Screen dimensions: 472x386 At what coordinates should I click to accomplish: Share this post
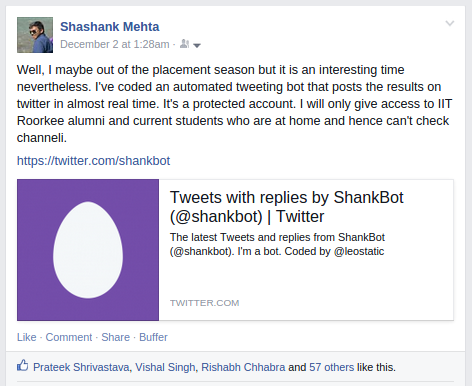(116, 337)
